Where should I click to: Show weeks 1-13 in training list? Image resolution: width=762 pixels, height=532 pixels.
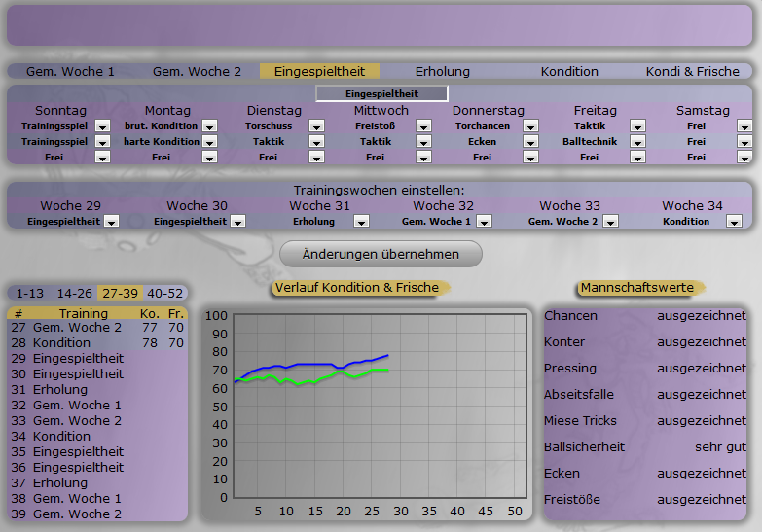click(x=29, y=293)
